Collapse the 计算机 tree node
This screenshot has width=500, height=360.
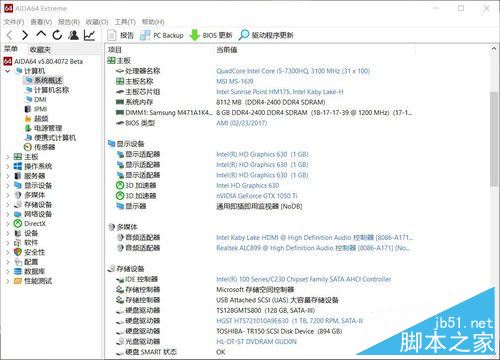(8, 71)
